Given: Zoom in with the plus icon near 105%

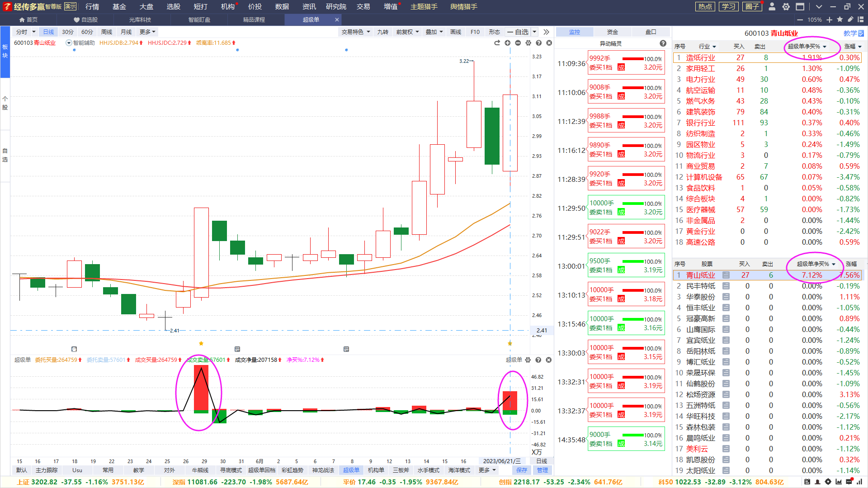Looking at the screenshot, I should coord(829,20).
